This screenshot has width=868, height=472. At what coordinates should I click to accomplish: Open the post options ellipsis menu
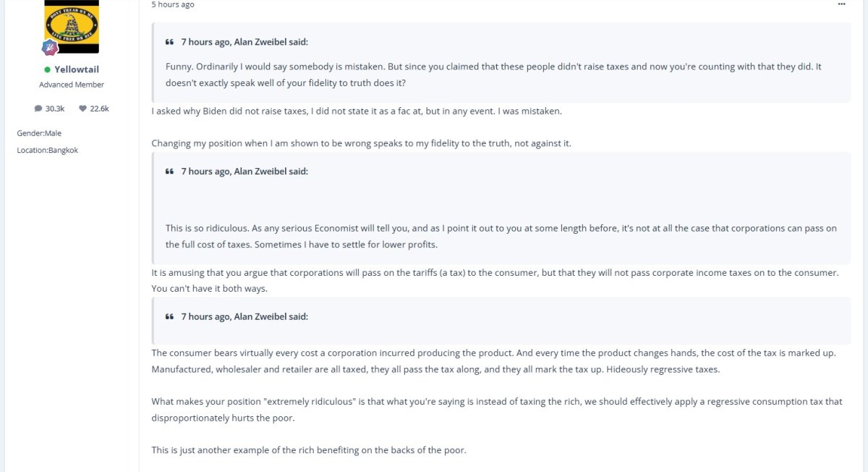(x=841, y=4)
